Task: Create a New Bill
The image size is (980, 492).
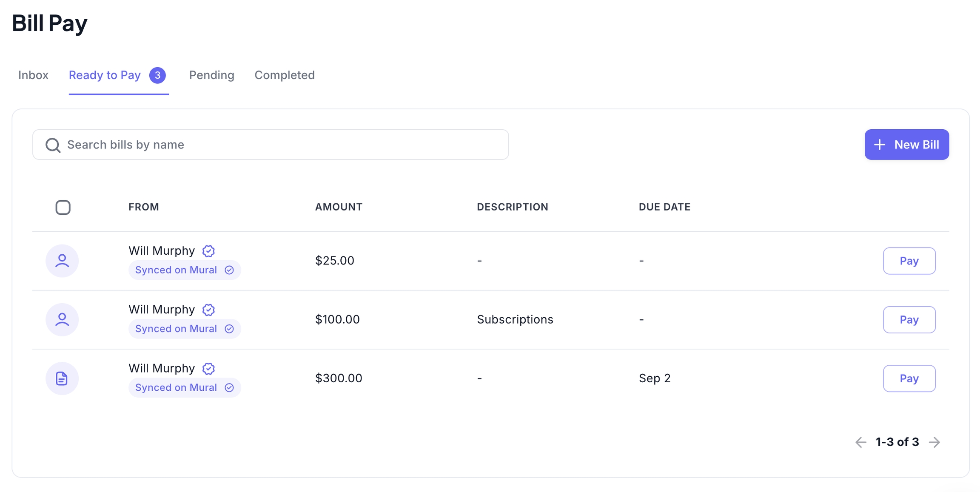Action: [x=906, y=145]
